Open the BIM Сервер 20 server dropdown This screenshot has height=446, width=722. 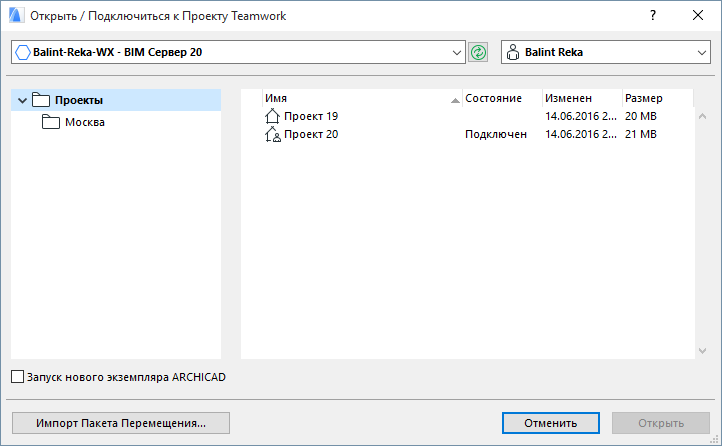coord(456,52)
